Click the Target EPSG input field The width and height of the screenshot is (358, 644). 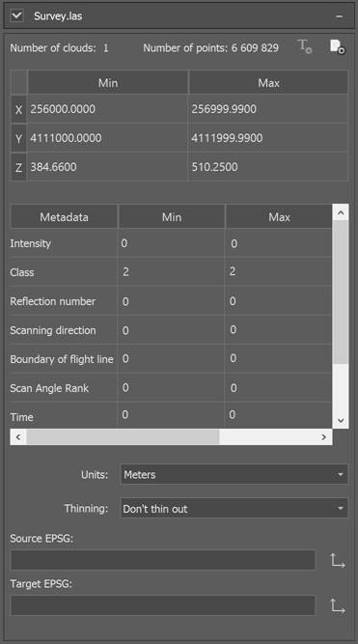pyautogui.click(x=163, y=605)
